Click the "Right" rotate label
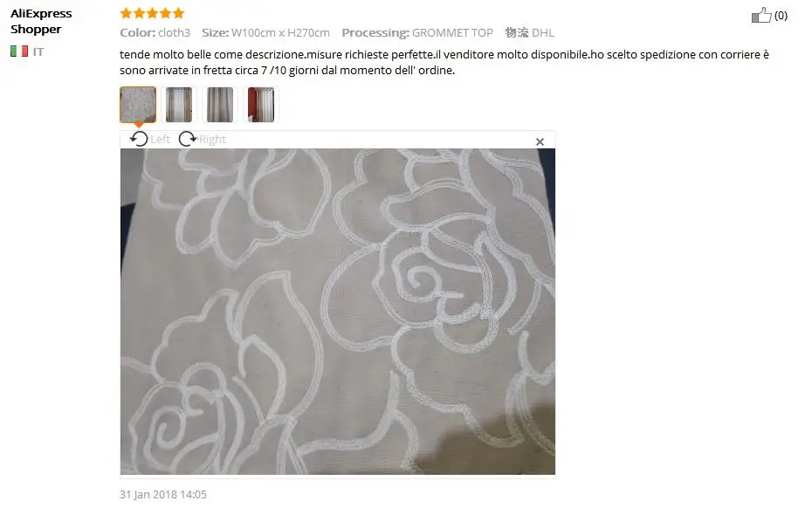The width and height of the screenshot is (812, 508). [212, 140]
